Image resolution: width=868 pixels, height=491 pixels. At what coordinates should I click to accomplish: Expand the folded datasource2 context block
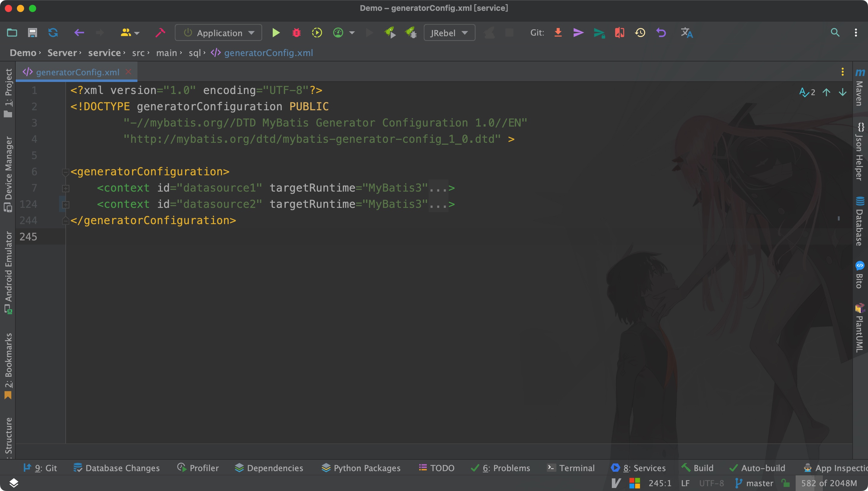coord(66,204)
